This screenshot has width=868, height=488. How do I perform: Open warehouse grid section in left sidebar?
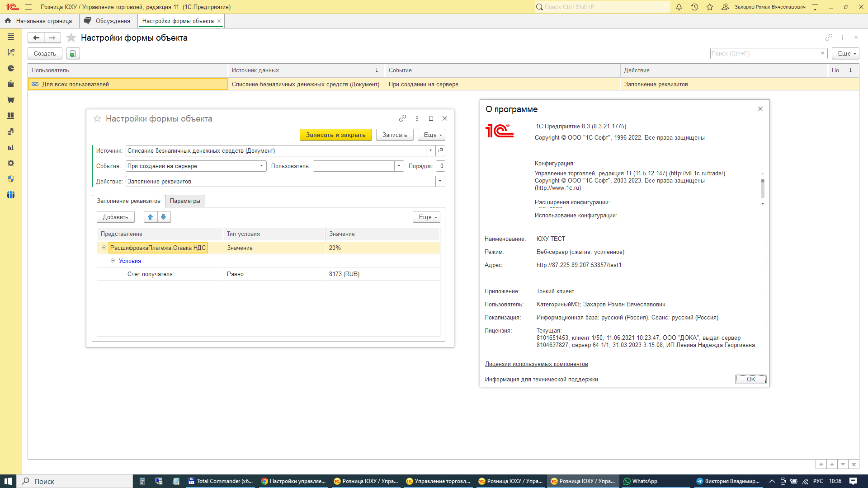click(x=11, y=116)
